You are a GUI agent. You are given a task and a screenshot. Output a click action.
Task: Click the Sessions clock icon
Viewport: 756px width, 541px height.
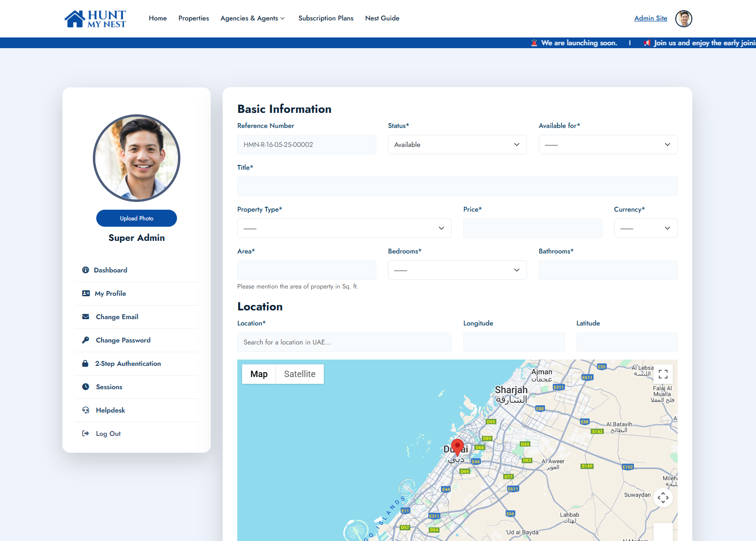(x=86, y=387)
